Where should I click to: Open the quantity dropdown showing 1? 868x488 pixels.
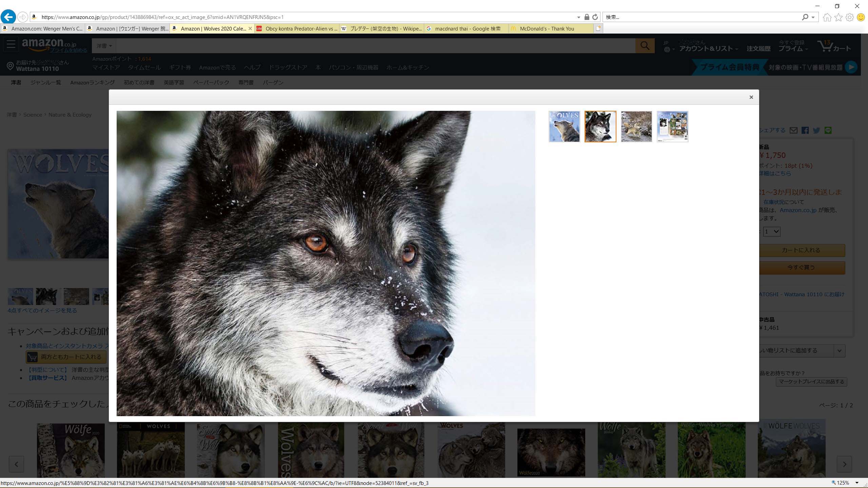pyautogui.click(x=771, y=231)
